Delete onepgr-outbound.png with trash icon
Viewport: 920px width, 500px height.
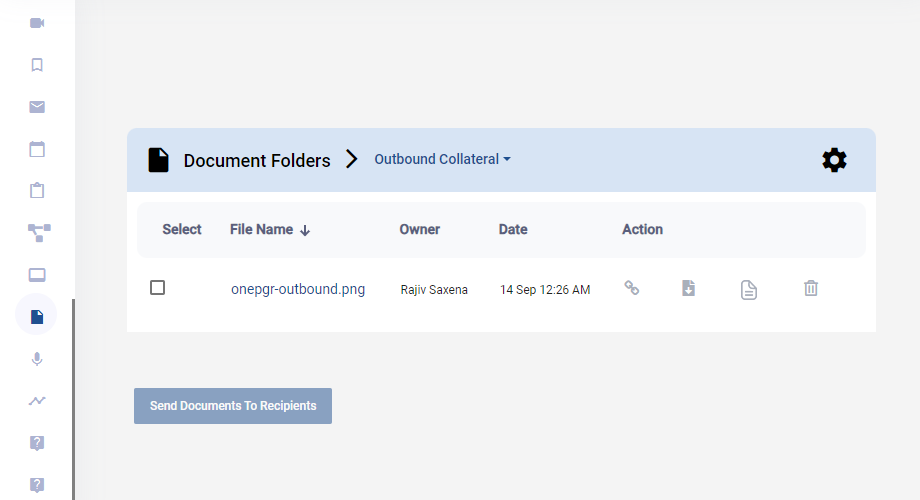(811, 288)
